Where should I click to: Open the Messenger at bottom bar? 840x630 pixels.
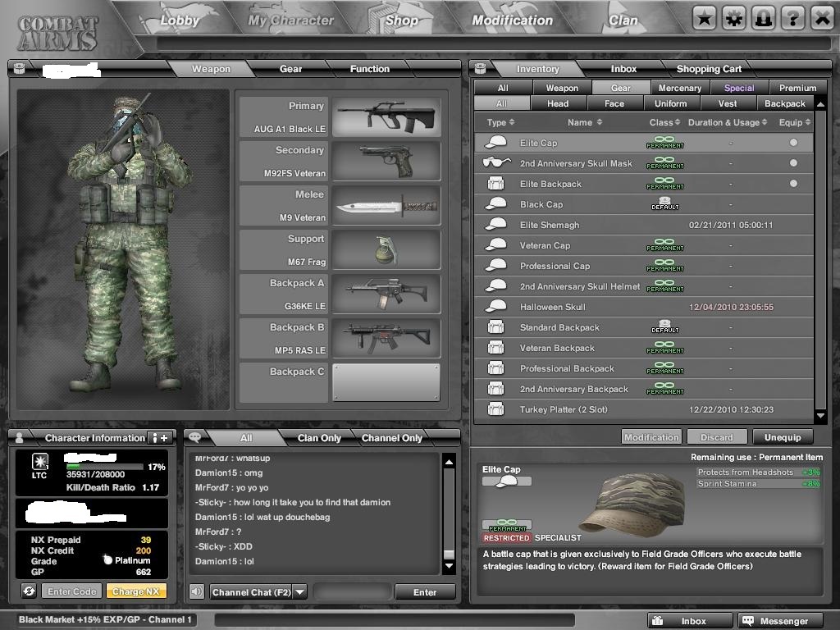[781, 621]
